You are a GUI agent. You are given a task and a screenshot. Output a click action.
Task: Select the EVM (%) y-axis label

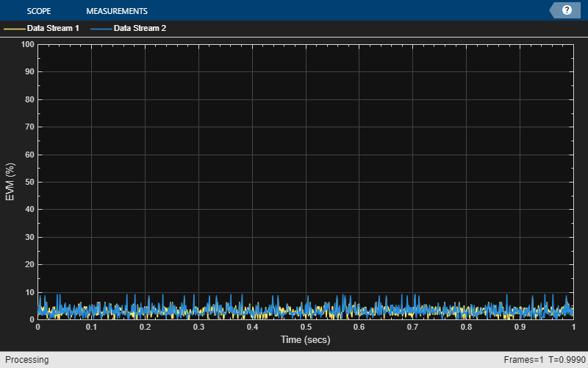pyautogui.click(x=10, y=182)
